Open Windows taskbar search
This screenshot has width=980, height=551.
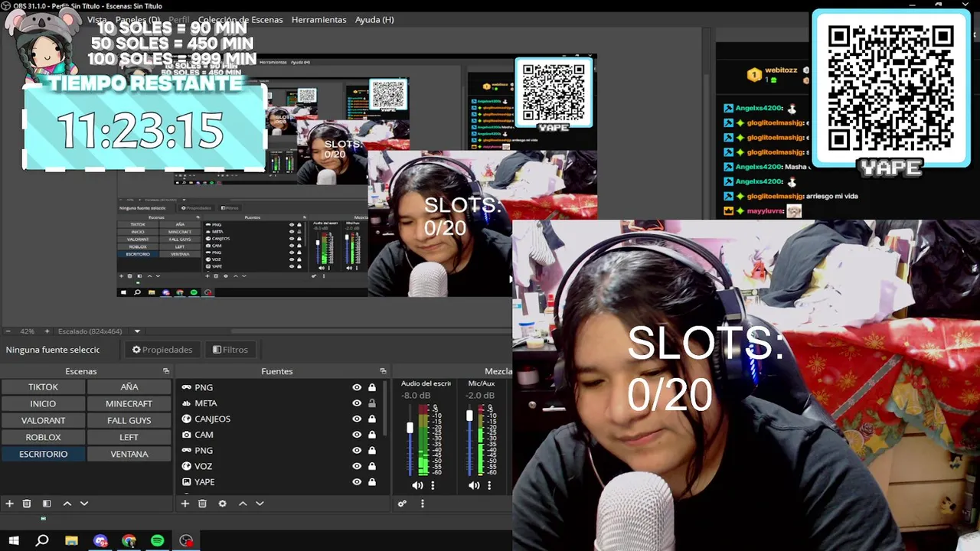coord(42,541)
